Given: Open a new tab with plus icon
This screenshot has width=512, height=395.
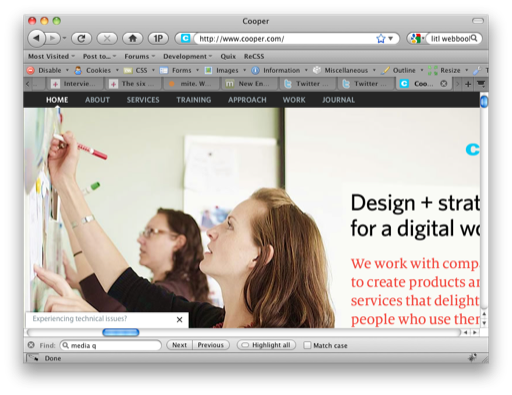Looking at the screenshot, I should coord(468,84).
